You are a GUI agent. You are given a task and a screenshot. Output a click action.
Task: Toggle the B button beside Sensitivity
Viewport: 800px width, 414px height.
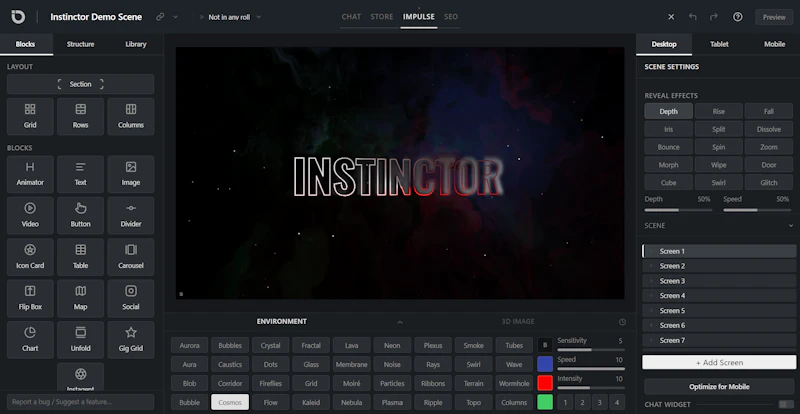click(x=545, y=345)
